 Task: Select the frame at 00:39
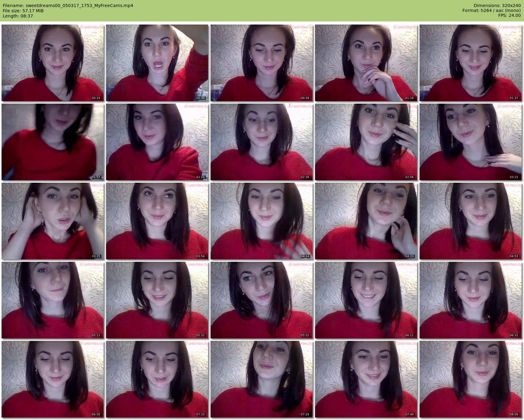(157, 63)
